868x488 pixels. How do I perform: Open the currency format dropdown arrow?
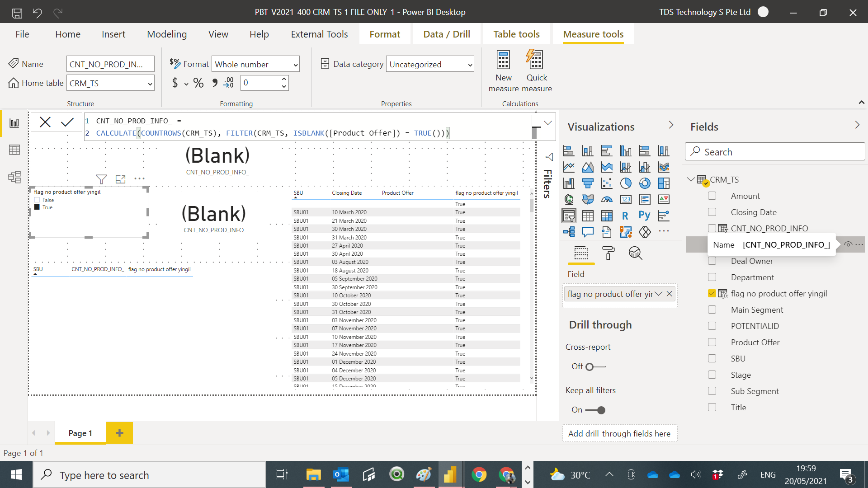[186, 84]
